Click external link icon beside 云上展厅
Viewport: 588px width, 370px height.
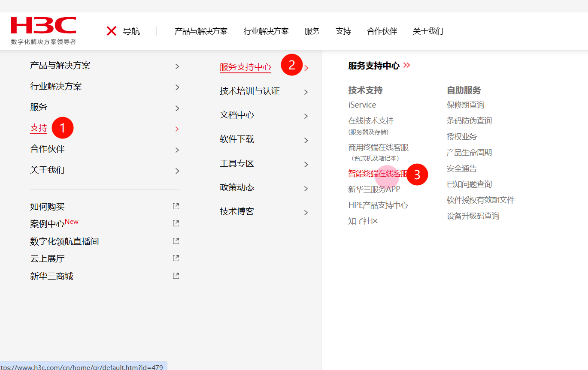pyautogui.click(x=176, y=258)
